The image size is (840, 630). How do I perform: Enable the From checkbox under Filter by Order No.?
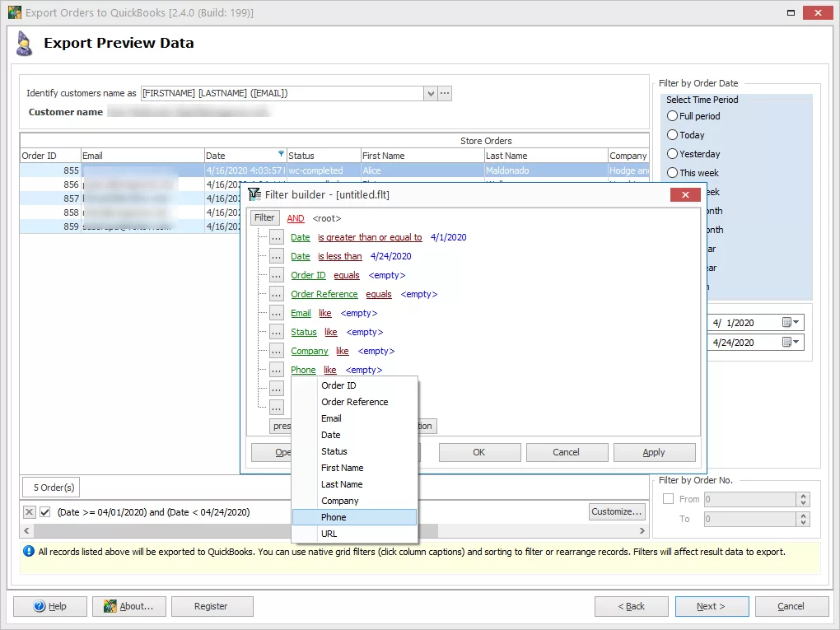(x=669, y=499)
